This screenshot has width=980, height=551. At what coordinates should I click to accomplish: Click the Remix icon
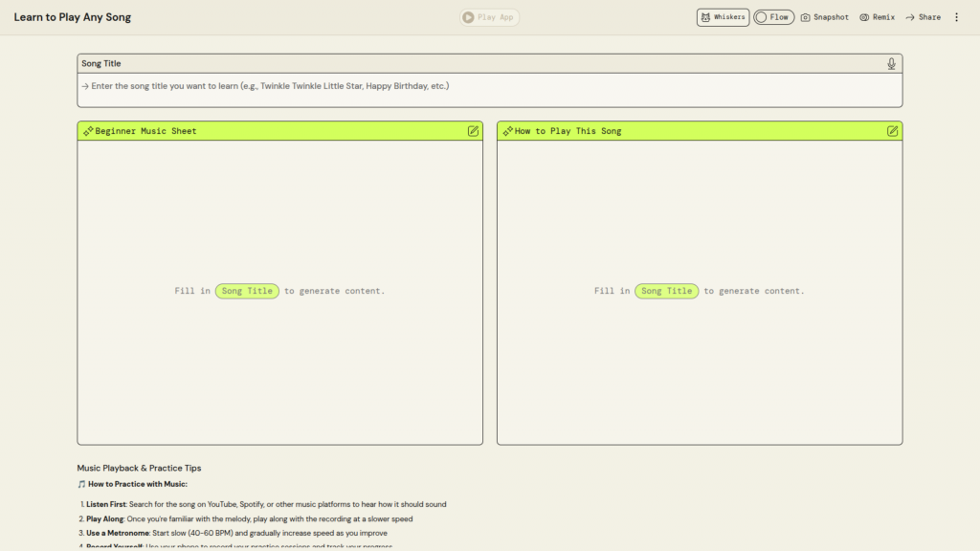click(864, 17)
